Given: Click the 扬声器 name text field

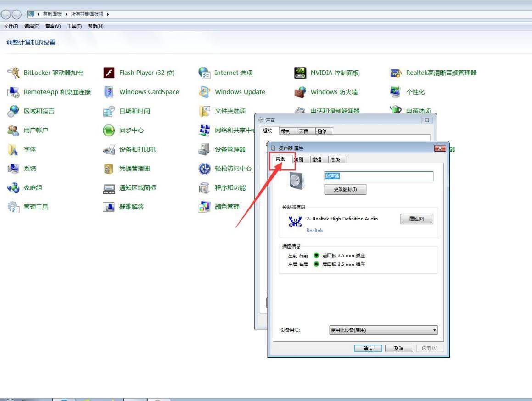Looking at the screenshot, I should click(378, 176).
